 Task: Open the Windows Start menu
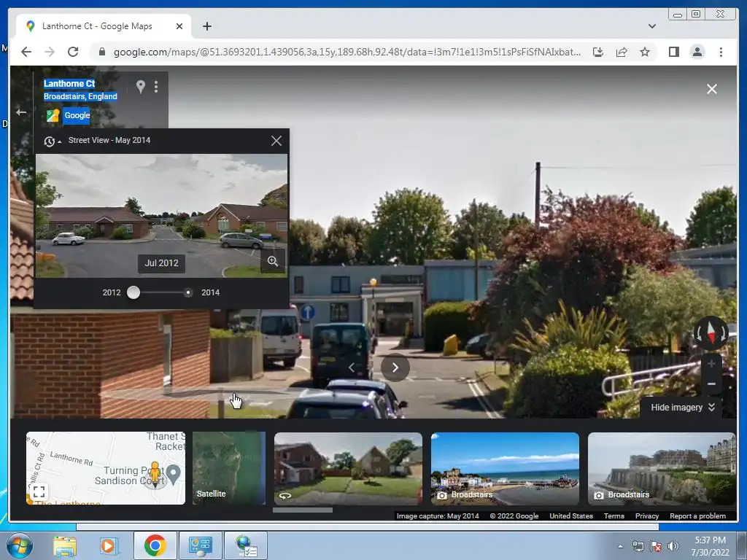(x=20, y=545)
